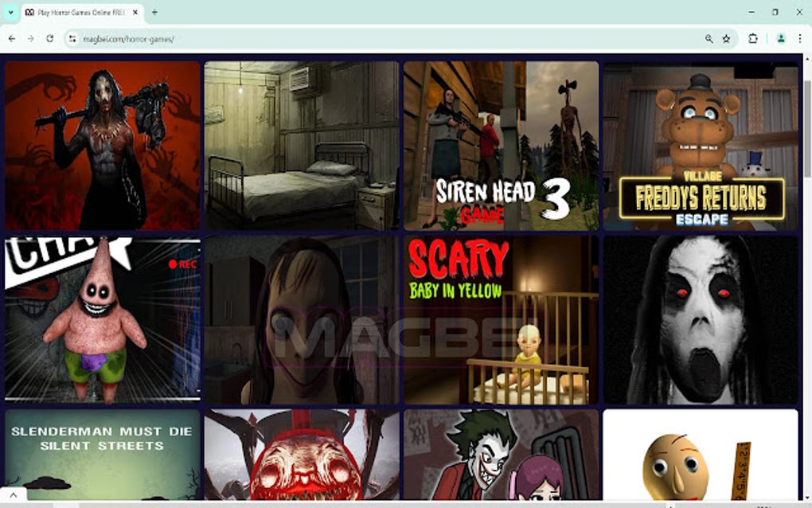This screenshot has height=508, width=812.
Task: Open the Baldi bald head with ruler game
Action: coord(701,455)
